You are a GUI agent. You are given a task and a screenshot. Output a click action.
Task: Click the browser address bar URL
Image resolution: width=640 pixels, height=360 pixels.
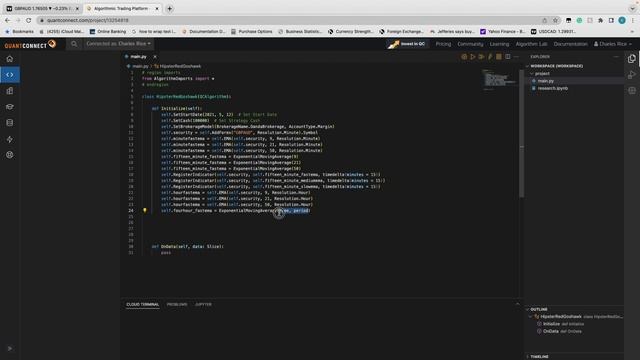coord(88,20)
